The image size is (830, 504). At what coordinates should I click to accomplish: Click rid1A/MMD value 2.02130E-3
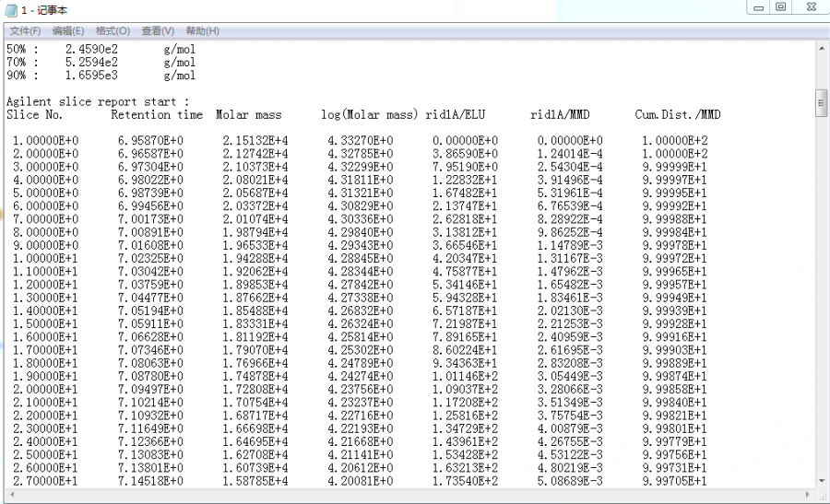[x=570, y=311]
